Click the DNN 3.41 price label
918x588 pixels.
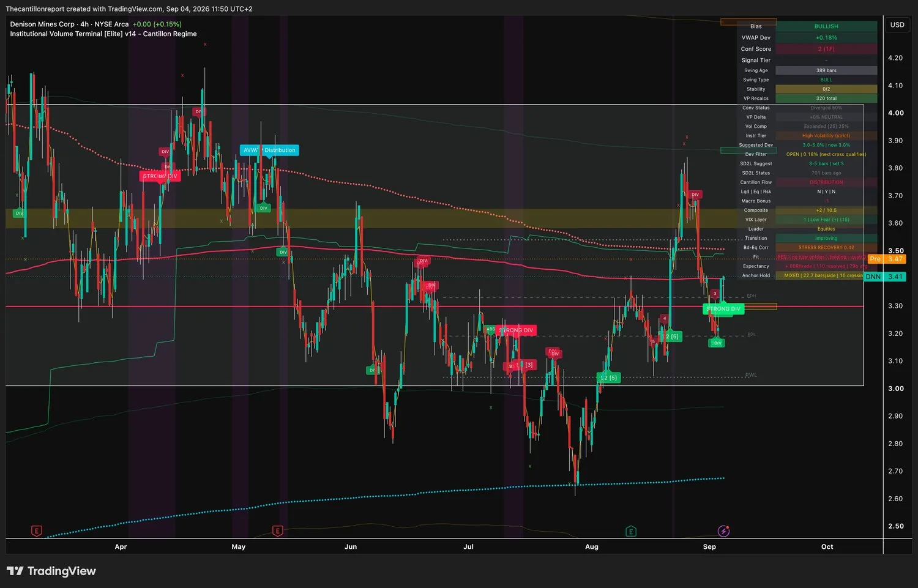pyautogui.click(x=885, y=277)
